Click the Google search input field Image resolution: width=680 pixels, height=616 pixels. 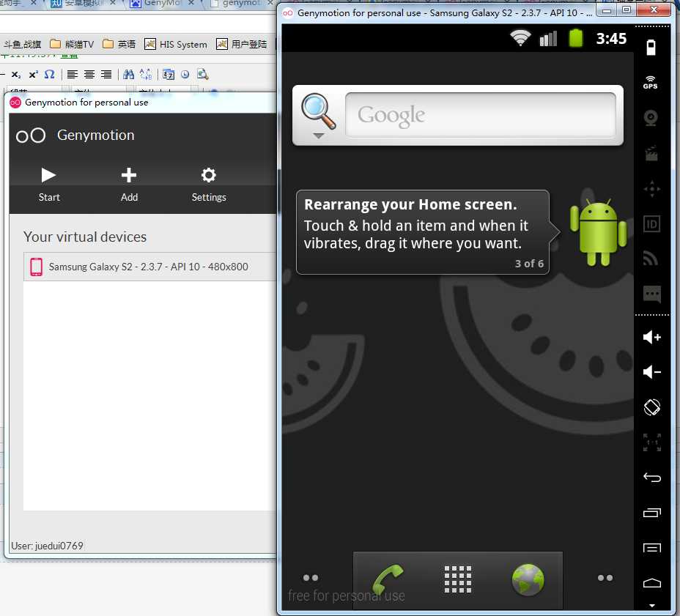tap(481, 115)
